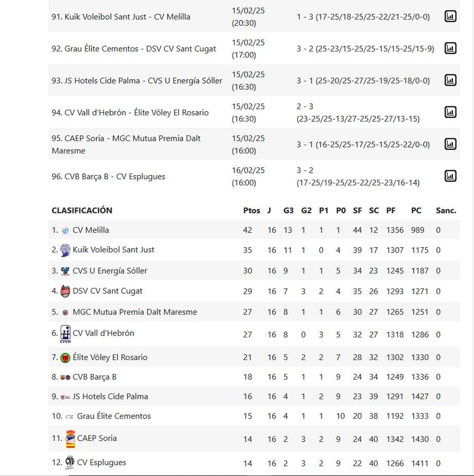The height and width of the screenshot is (476, 474).
Task: Click the Kuik Voleibol Sant Just logo
Action: (x=65, y=250)
